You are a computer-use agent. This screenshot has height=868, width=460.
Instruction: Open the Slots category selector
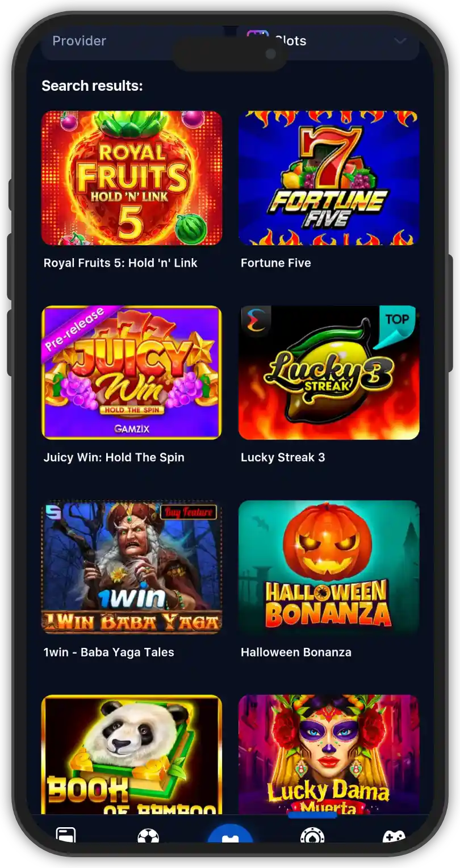click(x=328, y=41)
